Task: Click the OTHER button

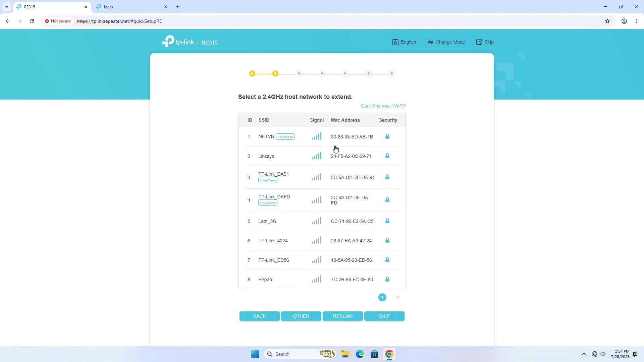Action: click(301, 316)
